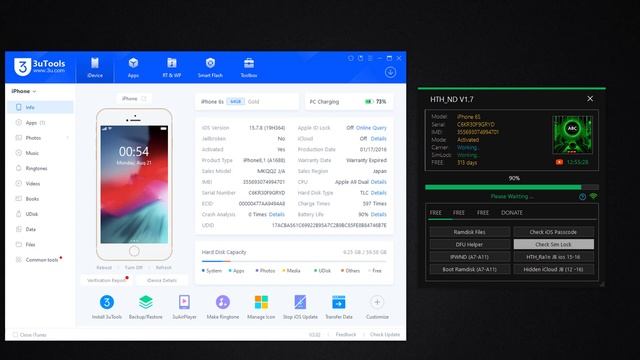Select the iPhone device tab above phone preview
The width and height of the screenshot is (640, 360).
pyautogui.click(x=133, y=99)
